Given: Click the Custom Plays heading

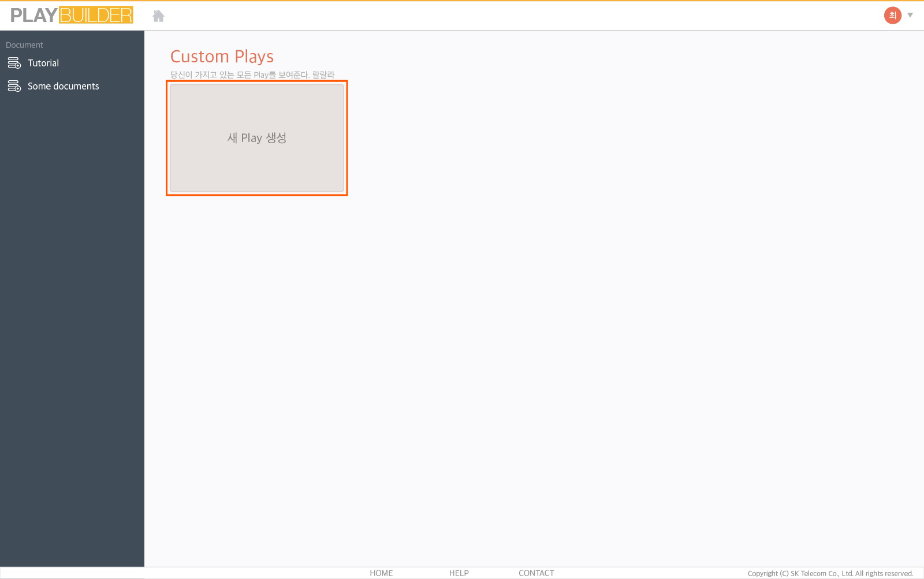Looking at the screenshot, I should 222,57.
